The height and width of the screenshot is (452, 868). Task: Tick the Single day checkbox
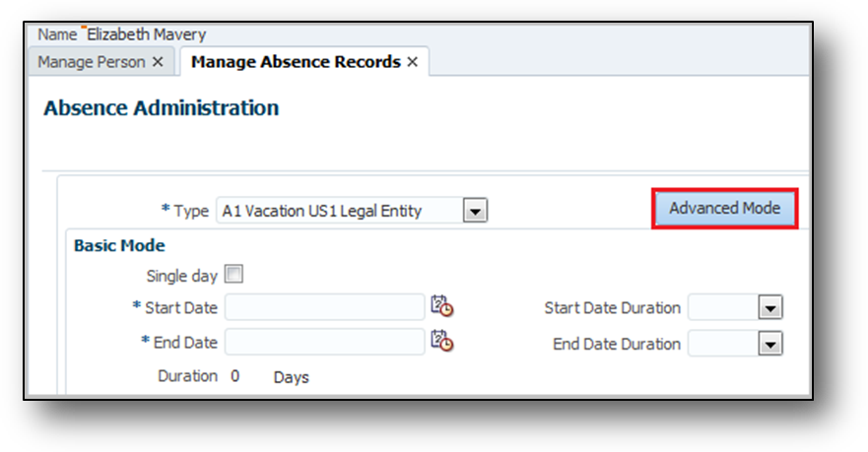pyautogui.click(x=234, y=275)
